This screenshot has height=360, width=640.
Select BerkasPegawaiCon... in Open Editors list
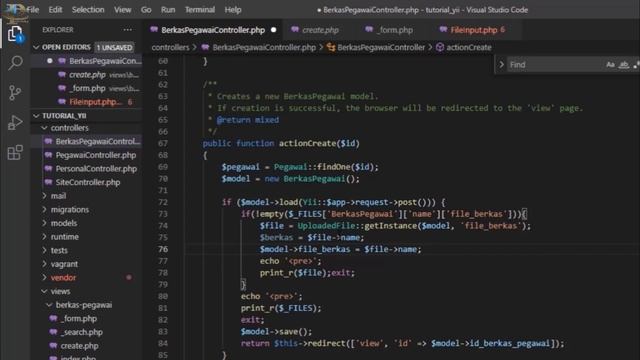[88, 61]
